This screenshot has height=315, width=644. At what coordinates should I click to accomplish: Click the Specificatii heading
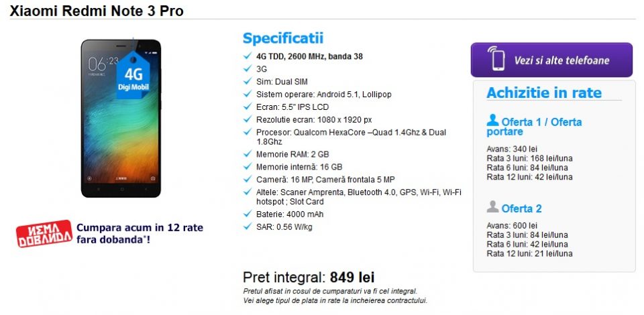(x=282, y=38)
